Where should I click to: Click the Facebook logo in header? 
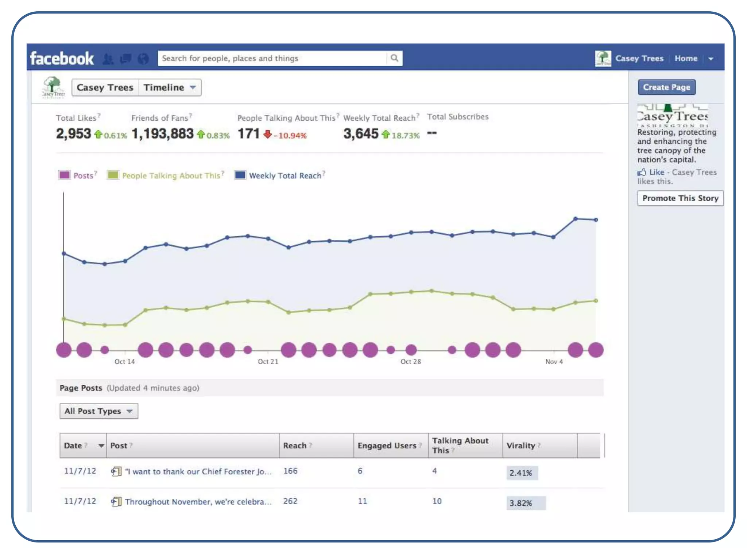coord(62,58)
